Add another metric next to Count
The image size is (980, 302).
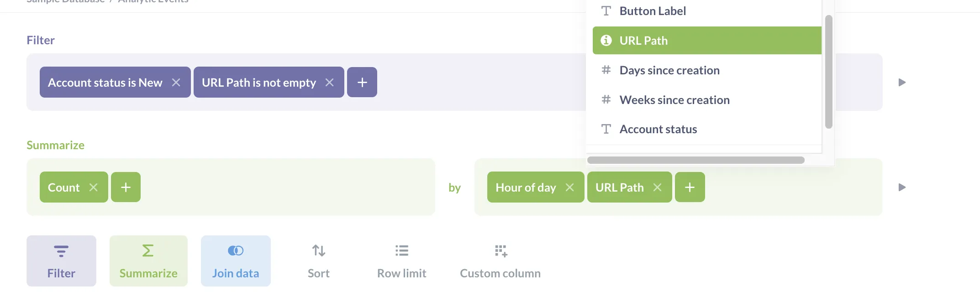pyautogui.click(x=126, y=187)
